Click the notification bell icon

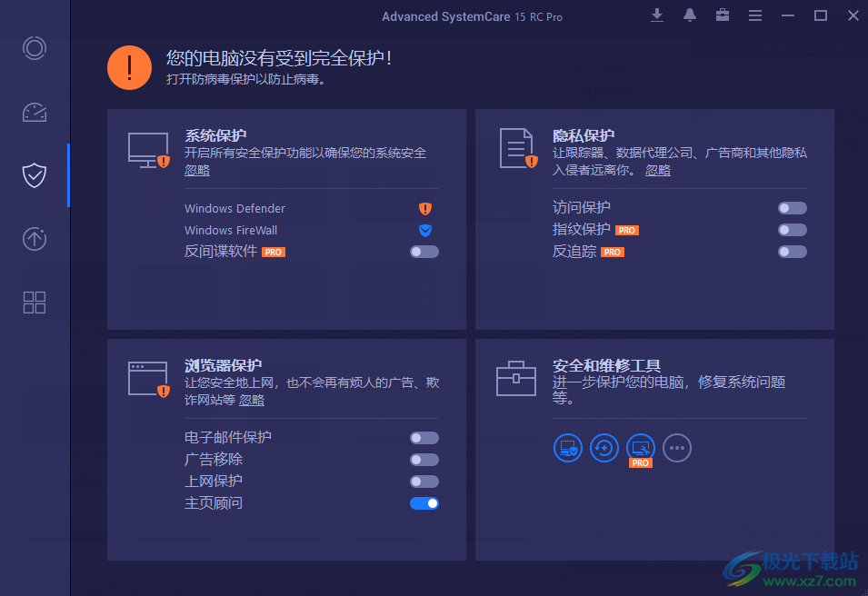point(689,15)
